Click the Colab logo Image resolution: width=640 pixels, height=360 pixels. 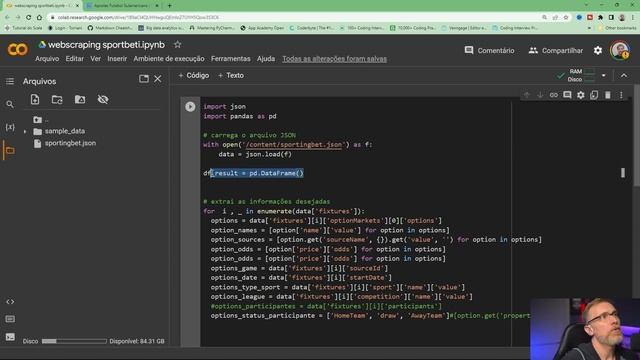pos(18,50)
